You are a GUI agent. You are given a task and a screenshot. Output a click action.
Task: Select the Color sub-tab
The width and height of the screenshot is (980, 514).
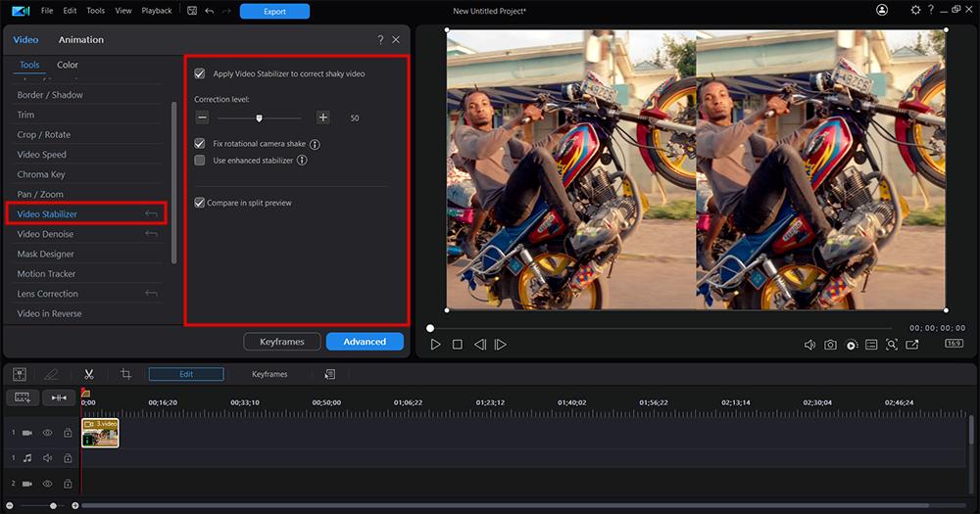pos(68,65)
